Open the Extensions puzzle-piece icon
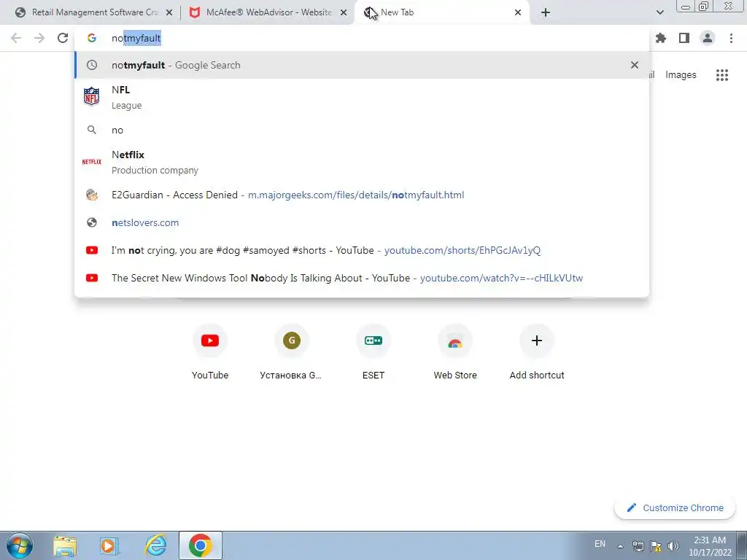 pos(661,38)
